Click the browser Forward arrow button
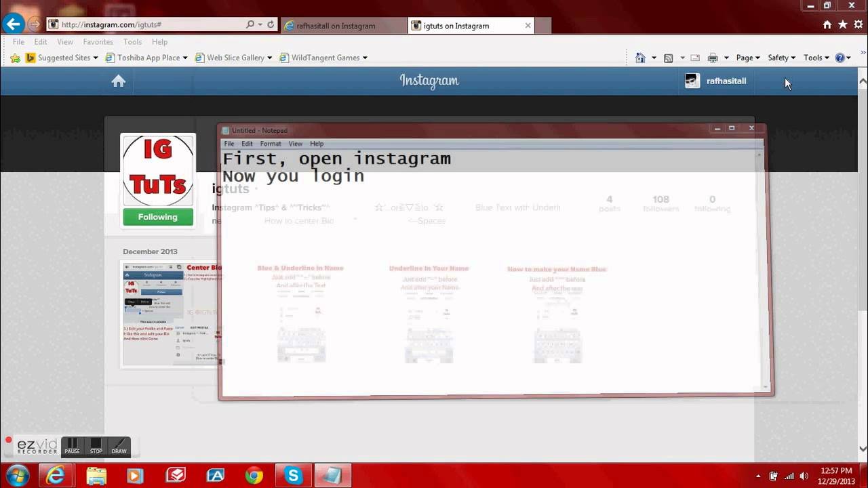The image size is (868, 488). tap(35, 24)
